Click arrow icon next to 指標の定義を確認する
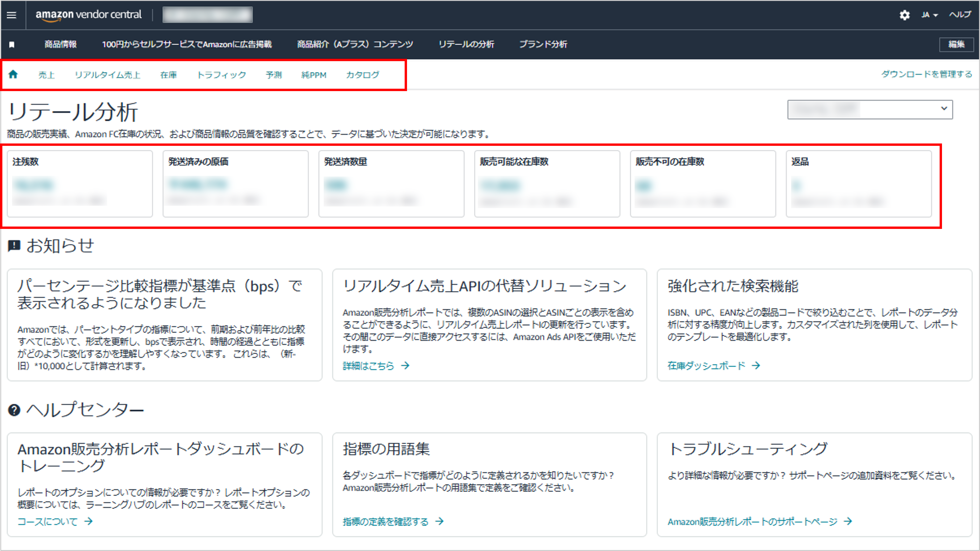This screenshot has width=980, height=551. click(439, 521)
